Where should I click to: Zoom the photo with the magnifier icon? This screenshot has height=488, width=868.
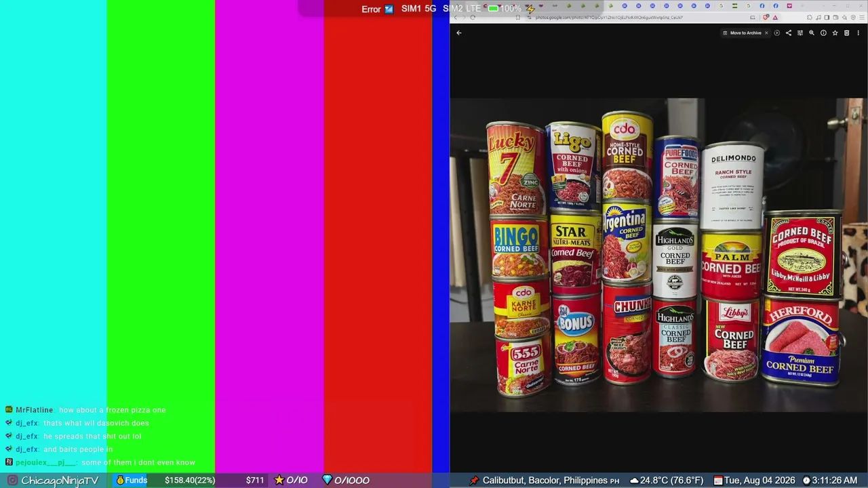pos(812,33)
